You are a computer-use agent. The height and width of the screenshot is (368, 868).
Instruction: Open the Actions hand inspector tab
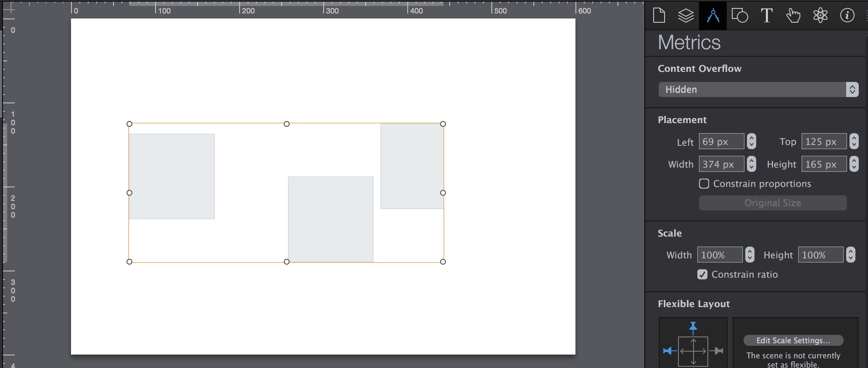[794, 16]
